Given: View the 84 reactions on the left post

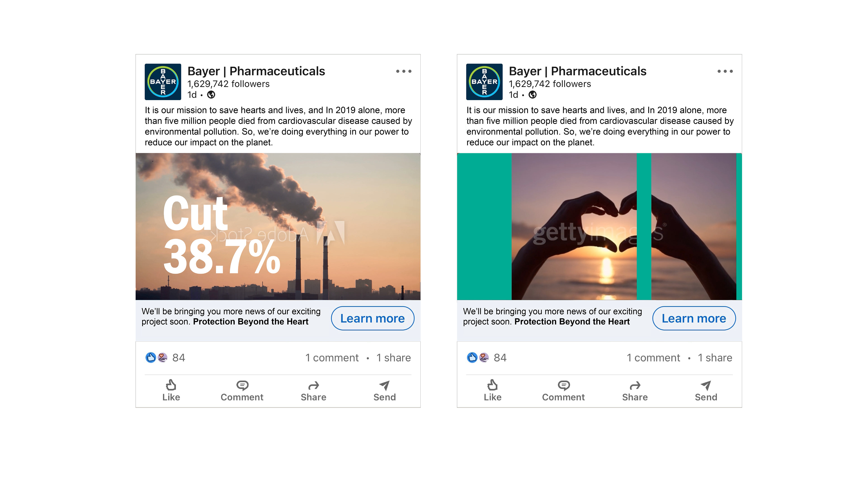Looking at the screenshot, I should click(x=165, y=358).
